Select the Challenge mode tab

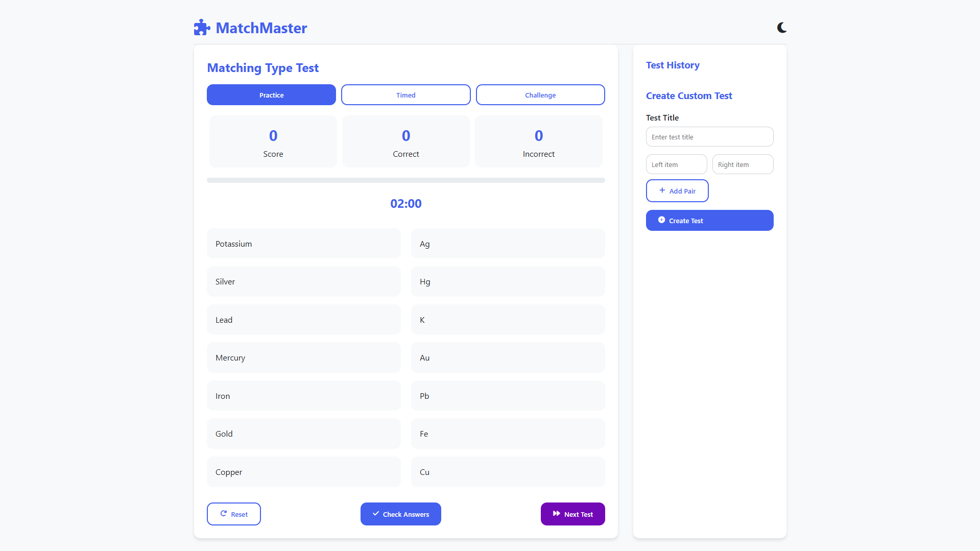pos(540,95)
